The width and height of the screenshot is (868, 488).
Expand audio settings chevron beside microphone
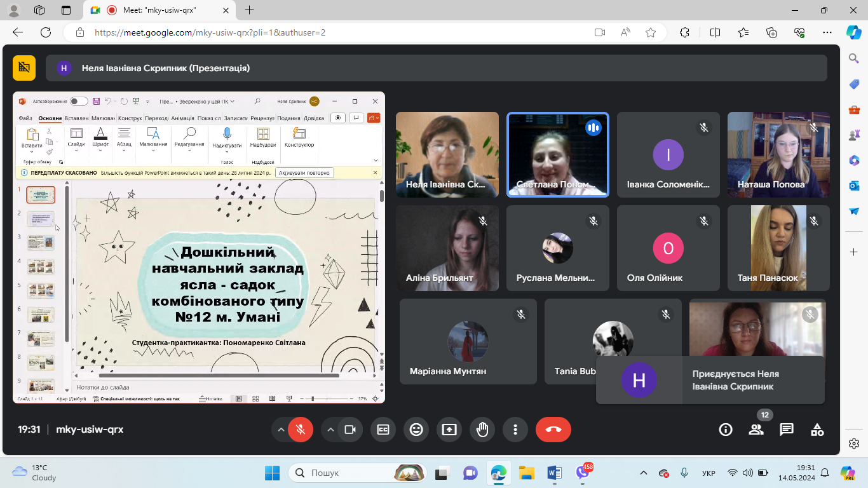tap(281, 430)
